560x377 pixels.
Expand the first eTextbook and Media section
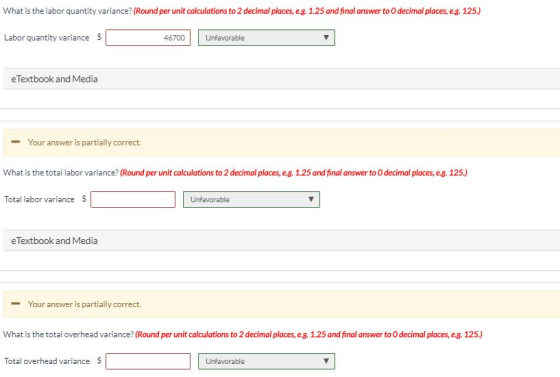tap(282, 79)
